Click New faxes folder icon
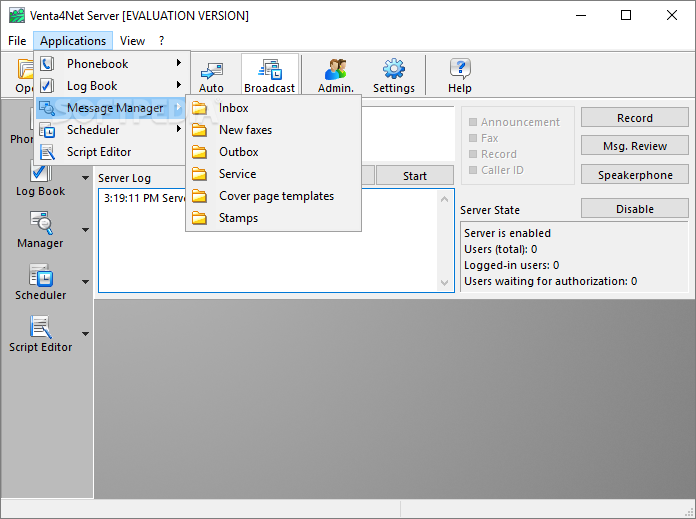Screen dimensions: 696x519 (199, 130)
